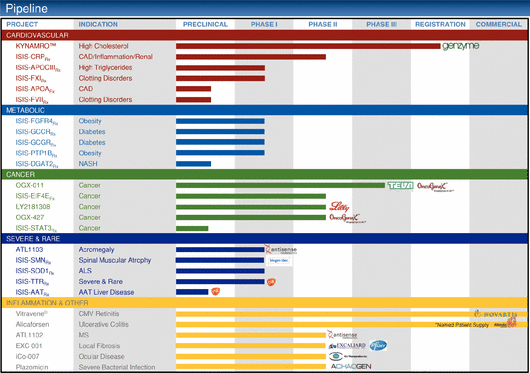
Task: Select the PHASE II column header
Action: tap(323, 24)
